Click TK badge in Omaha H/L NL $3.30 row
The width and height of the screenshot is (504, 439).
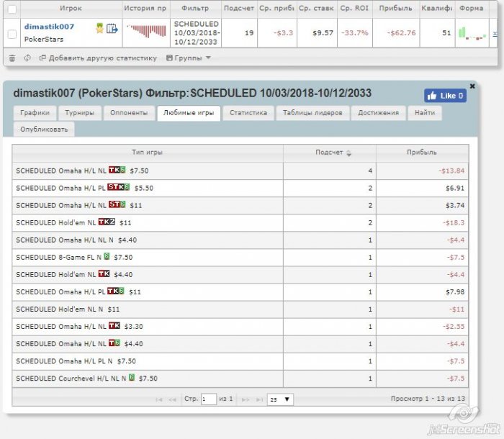(114, 326)
